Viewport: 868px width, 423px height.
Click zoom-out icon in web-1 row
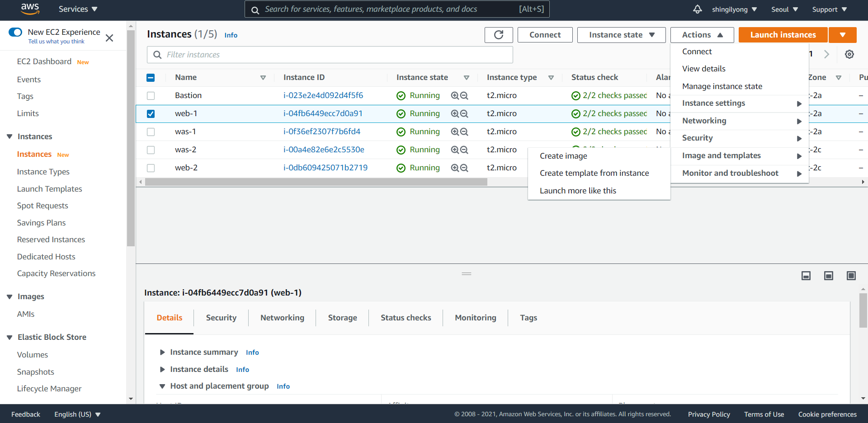pos(464,113)
